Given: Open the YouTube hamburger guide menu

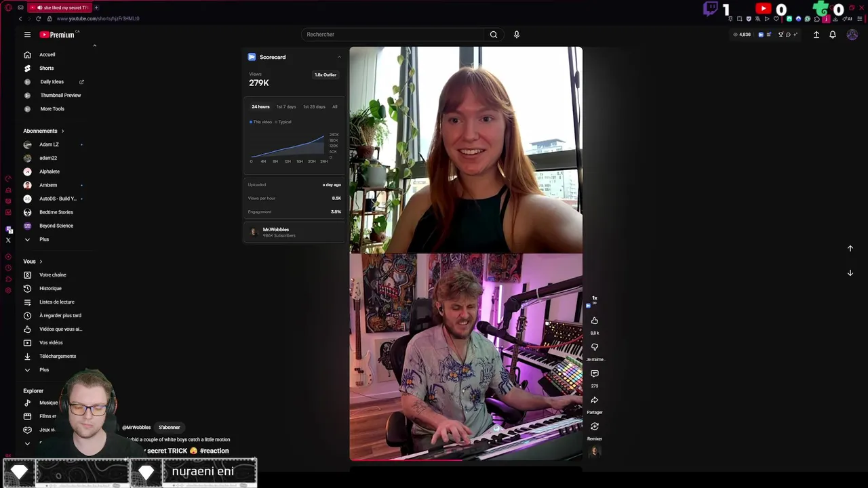Looking at the screenshot, I should 27,35.
